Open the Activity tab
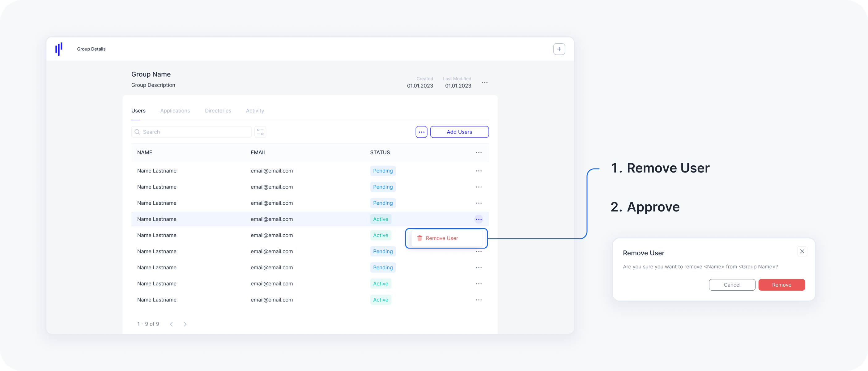 255,110
